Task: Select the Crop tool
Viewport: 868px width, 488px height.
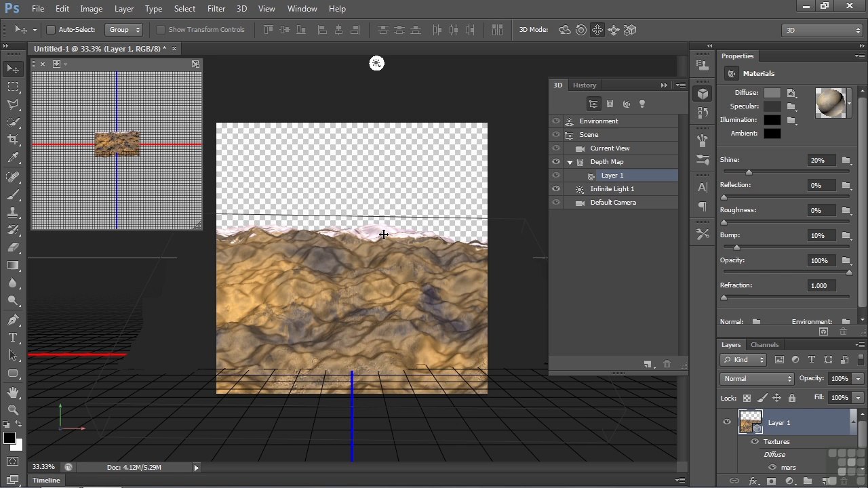Action: click(x=13, y=140)
